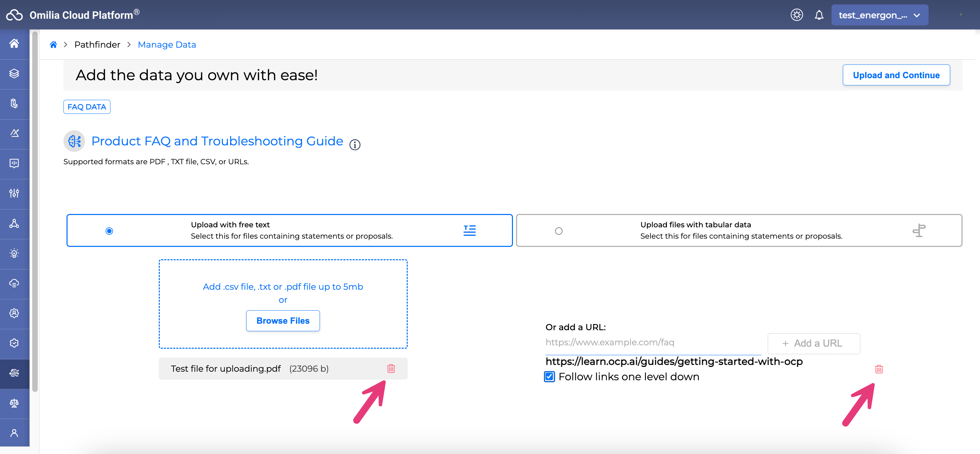Select the Upload with free text radio
Image resolution: width=980 pixels, height=454 pixels.
point(109,231)
